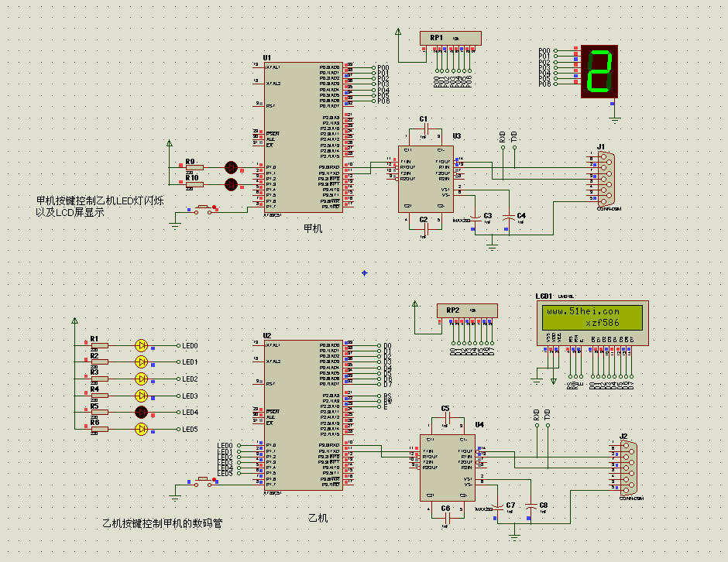Click the yellow LED in the R1 row
Image resolution: width=728 pixels, height=562 pixels.
[x=141, y=345]
